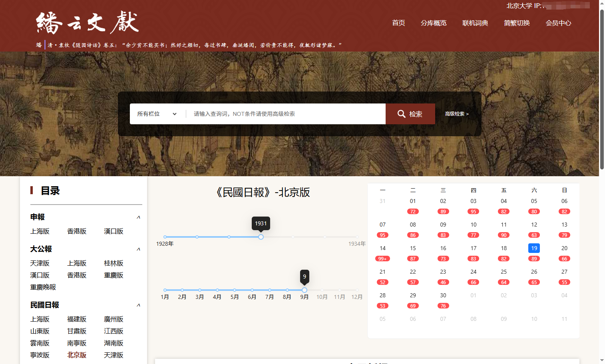Select 大公報 天津版 edition

click(40, 263)
